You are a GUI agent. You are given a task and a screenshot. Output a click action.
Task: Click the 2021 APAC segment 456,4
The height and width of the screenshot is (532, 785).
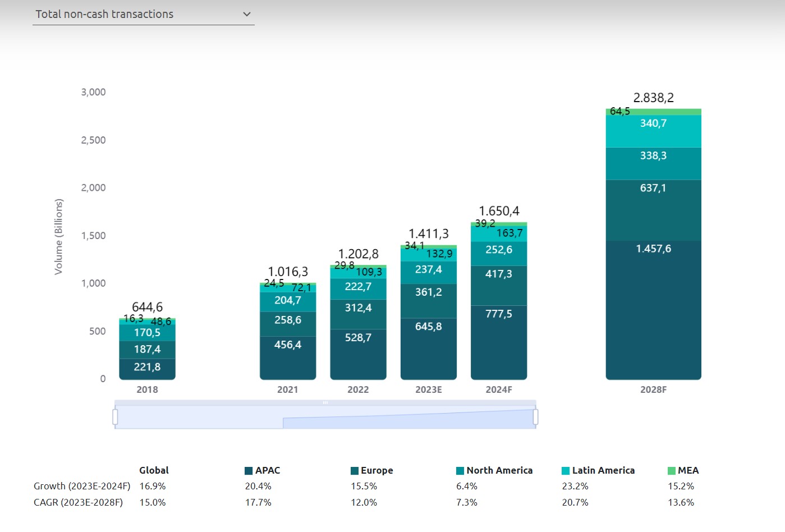288,358
